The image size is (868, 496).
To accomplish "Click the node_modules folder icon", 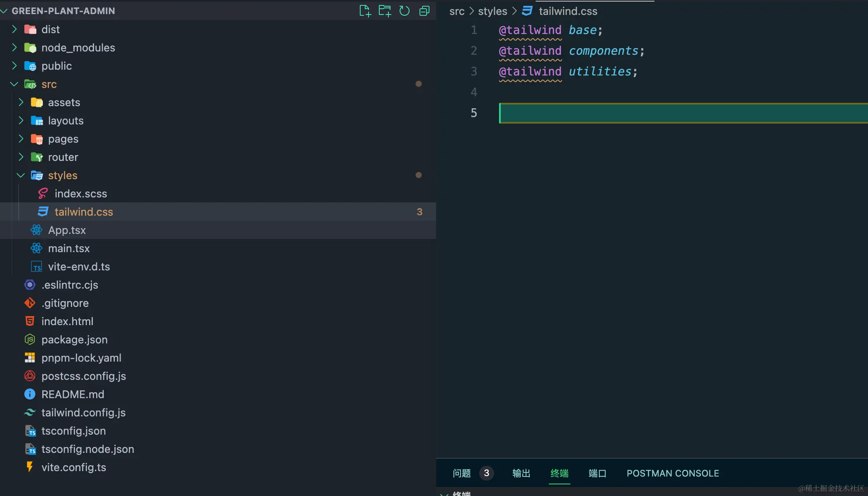I will [x=30, y=47].
